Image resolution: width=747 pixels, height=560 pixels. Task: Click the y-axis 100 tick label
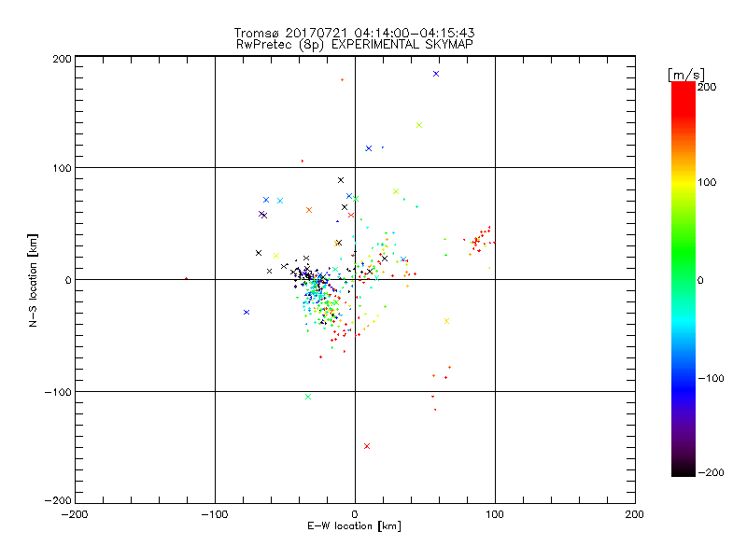(x=62, y=169)
